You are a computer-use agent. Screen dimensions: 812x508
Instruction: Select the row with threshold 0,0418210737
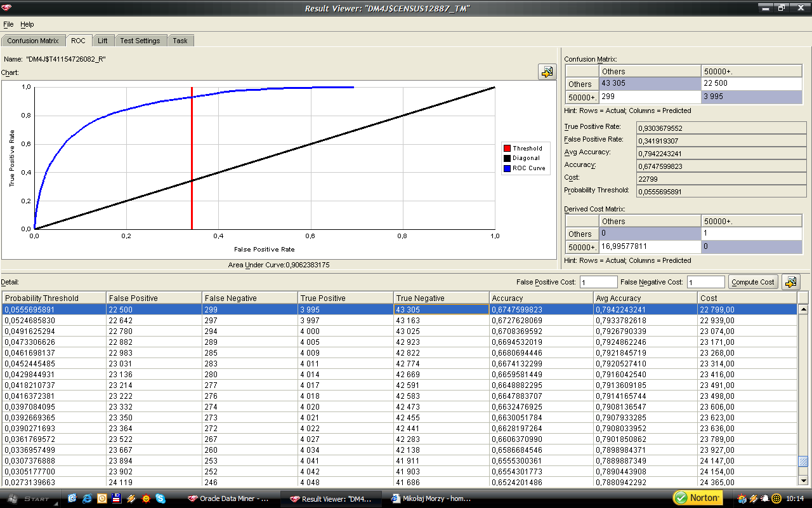(399, 385)
